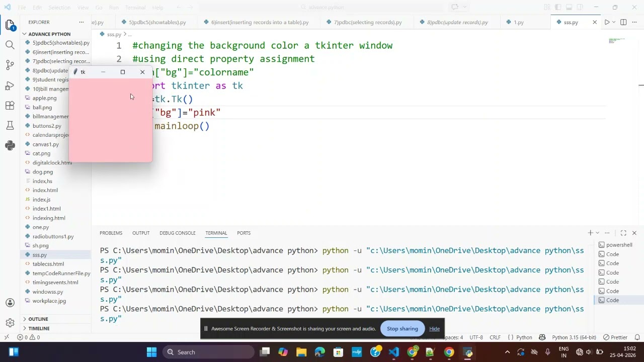Select Python 3.15 (64-bit) interpreter in status bar

pos(574,337)
